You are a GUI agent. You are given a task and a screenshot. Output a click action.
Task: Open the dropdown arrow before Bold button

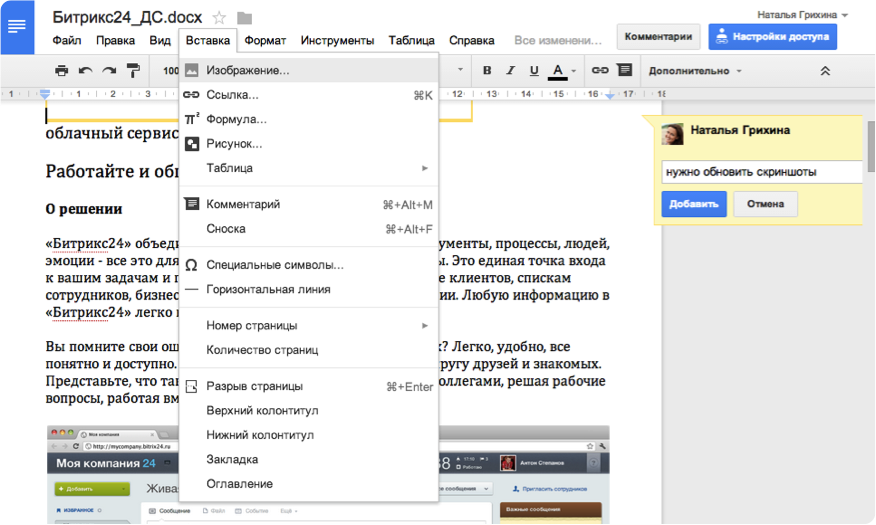(460, 70)
